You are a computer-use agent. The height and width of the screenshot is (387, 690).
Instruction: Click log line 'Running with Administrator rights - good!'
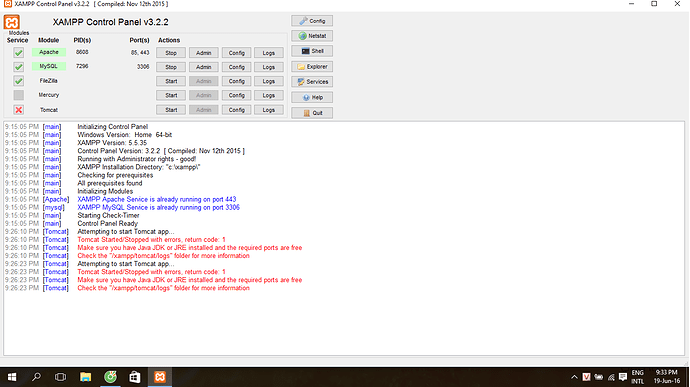136,159
